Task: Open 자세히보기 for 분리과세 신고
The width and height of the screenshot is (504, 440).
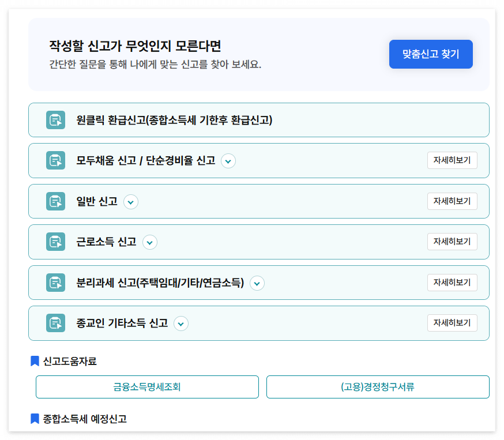Action: click(452, 282)
